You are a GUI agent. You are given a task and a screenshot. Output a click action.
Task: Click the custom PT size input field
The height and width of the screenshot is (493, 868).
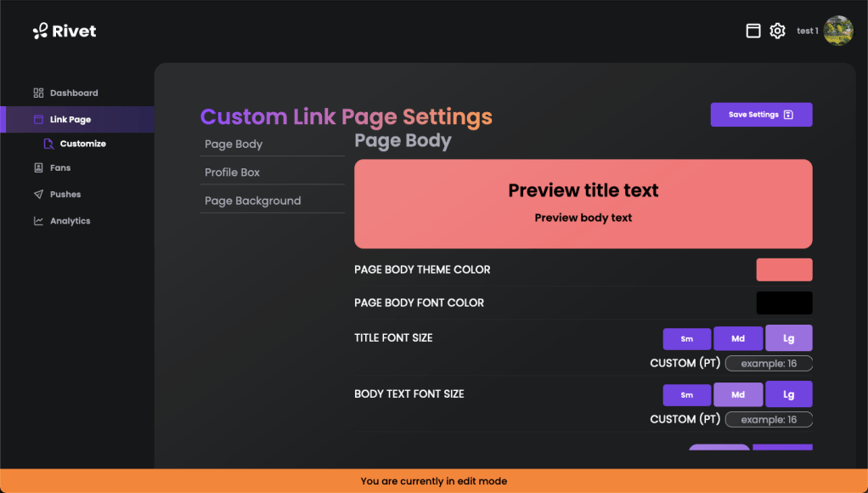pos(769,363)
